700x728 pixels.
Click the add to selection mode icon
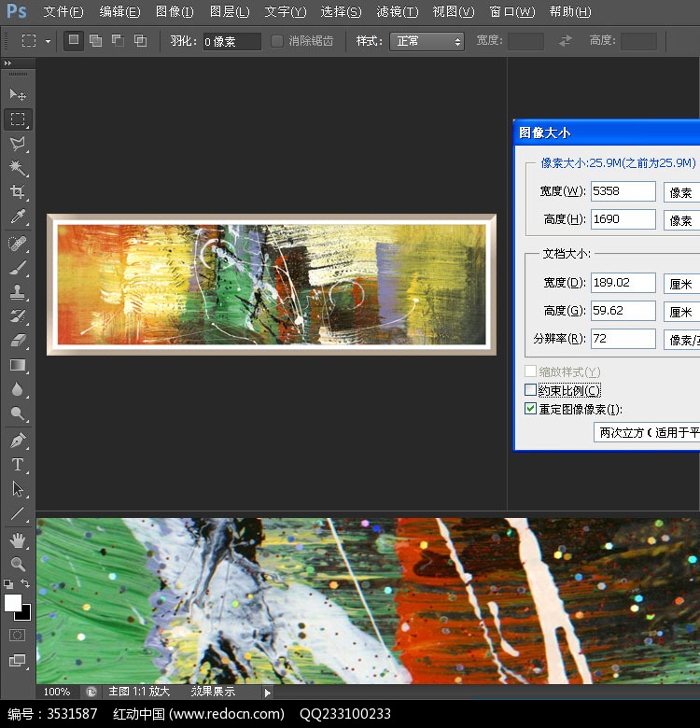[95, 41]
